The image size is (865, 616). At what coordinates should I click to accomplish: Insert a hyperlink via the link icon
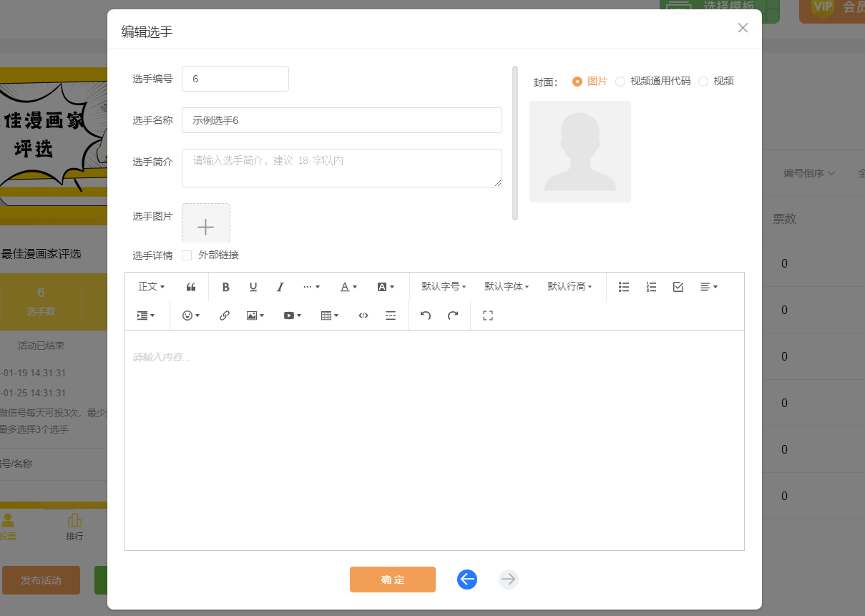[x=224, y=316]
